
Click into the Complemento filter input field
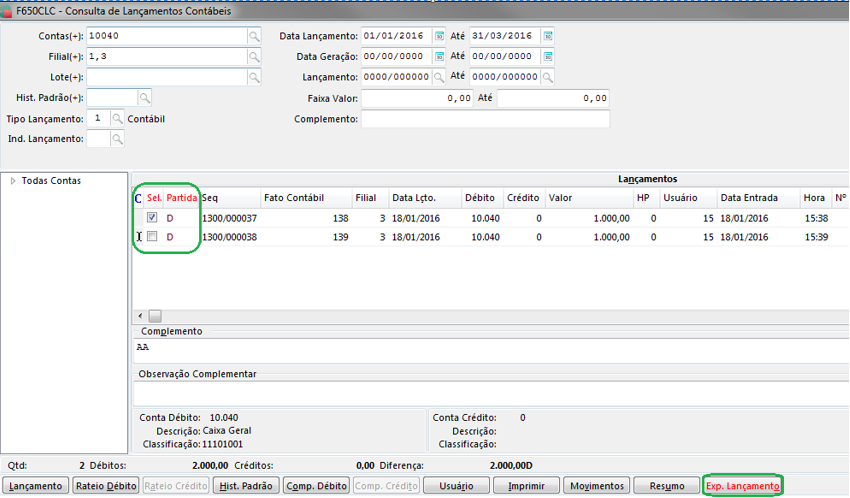485,119
